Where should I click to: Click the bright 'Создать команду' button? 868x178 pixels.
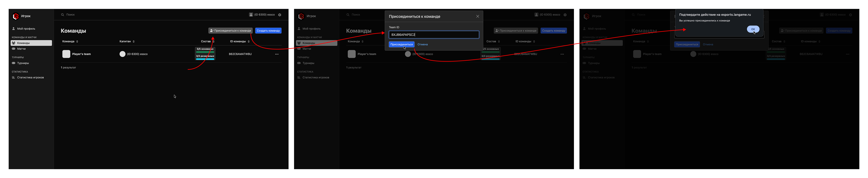(x=268, y=31)
